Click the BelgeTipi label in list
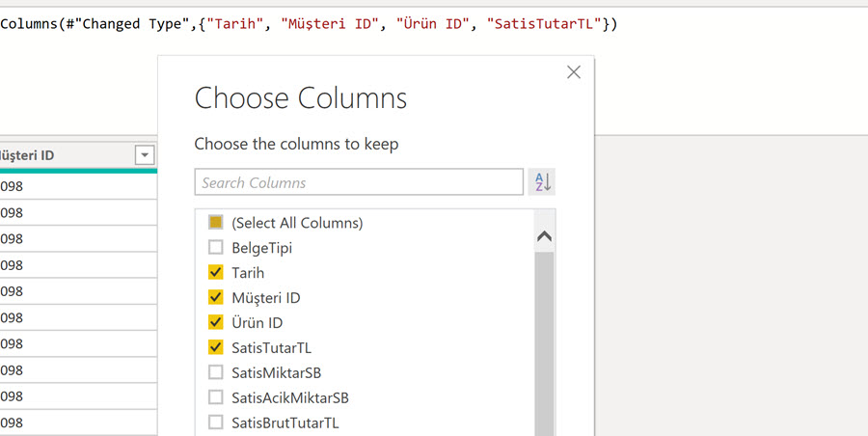This screenshot has height=436, width=868. click(261, 248)
